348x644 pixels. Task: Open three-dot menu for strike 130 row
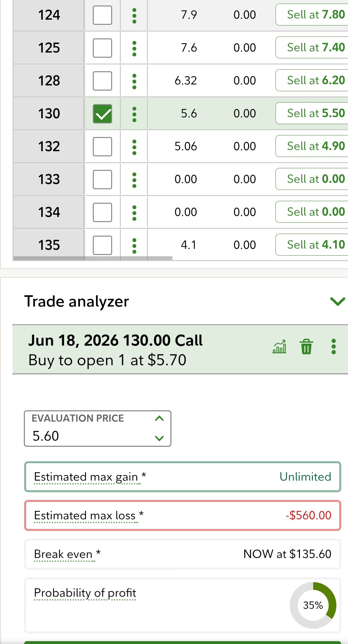[134, 114]
